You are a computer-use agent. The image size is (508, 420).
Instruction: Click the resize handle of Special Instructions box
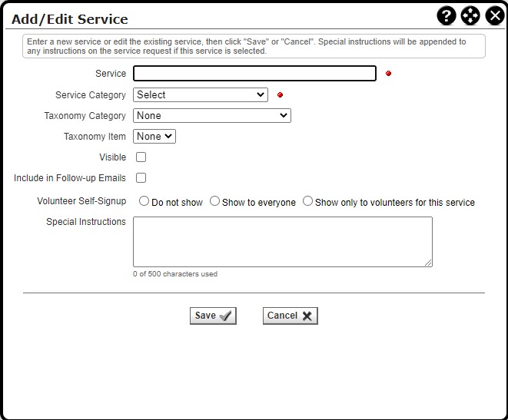(x=428, y=263)
